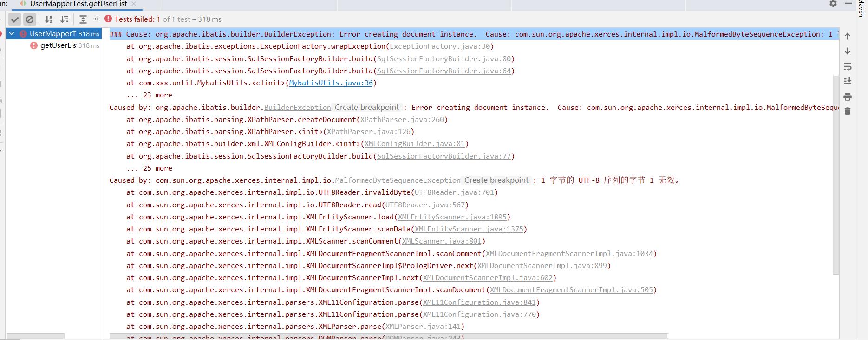Open XMLDocumentFragmentScannerImpl.java:505 link
Image resolution: width=868 pixels, height=340 pixels.
572,290
